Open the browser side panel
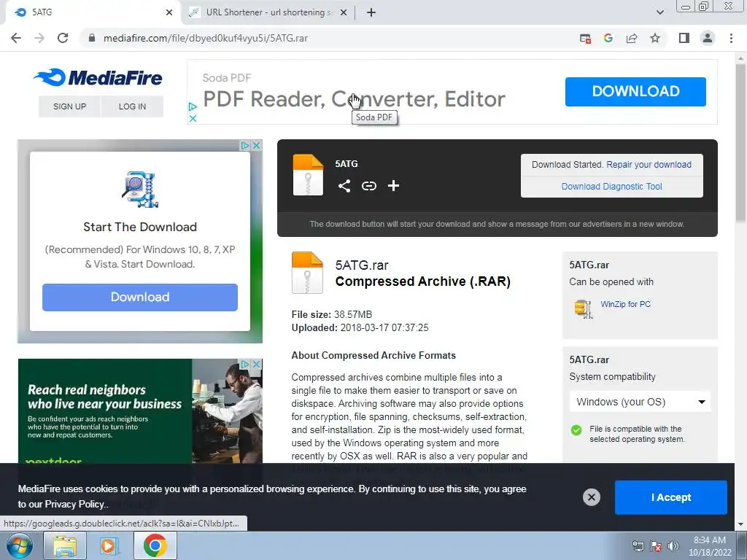 click(x=684, y=38)
